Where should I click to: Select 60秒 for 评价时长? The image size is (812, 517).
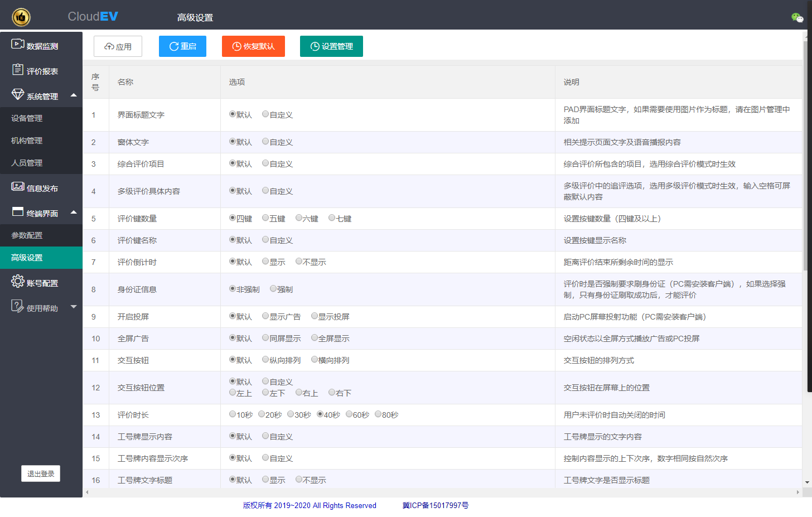pos(349,414)
